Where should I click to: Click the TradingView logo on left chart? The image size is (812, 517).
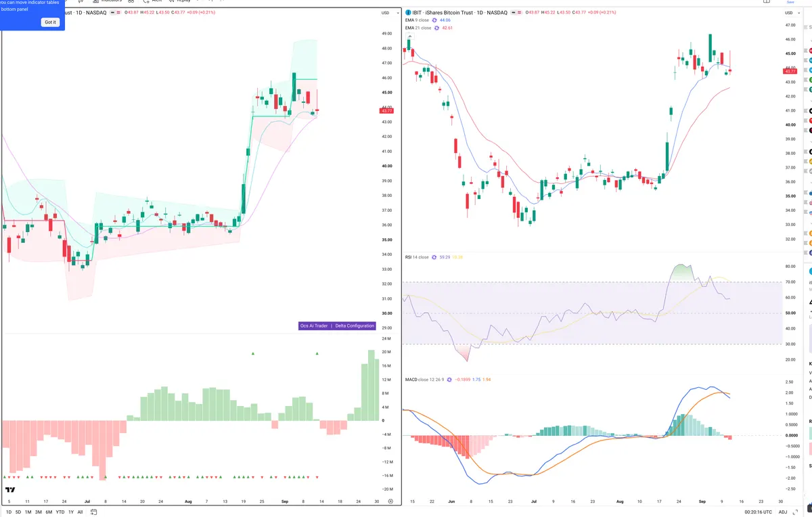pos(10,490)
